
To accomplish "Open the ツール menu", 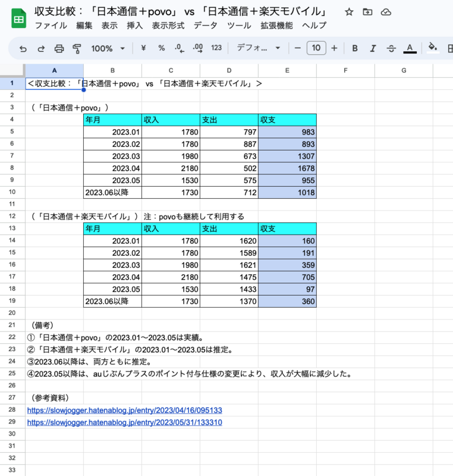I will pos(239,26).
